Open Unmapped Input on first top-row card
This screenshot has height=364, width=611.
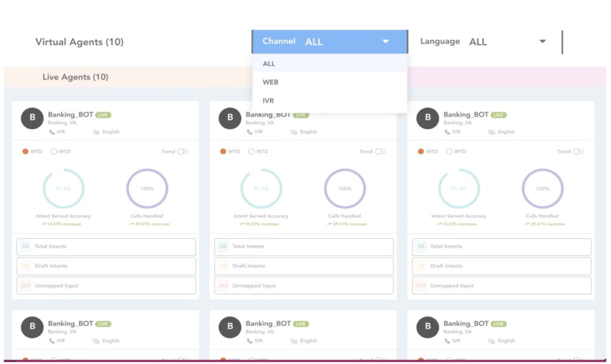(x=106, y=286)
